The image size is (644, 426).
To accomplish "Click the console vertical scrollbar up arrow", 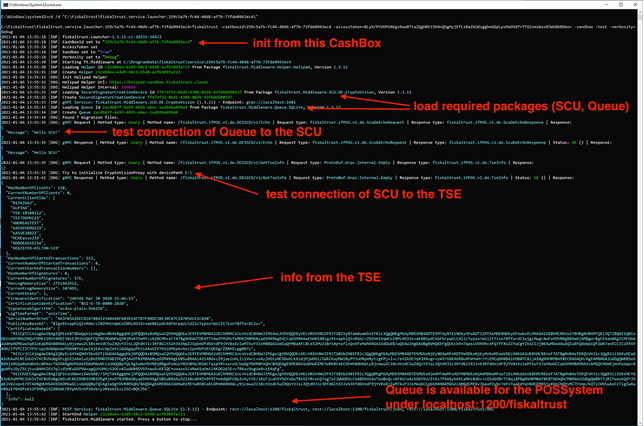I will pos(640,12).
